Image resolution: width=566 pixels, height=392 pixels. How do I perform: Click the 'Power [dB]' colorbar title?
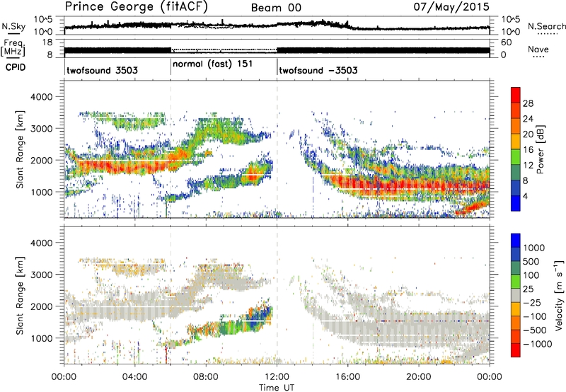pos(540,149)
